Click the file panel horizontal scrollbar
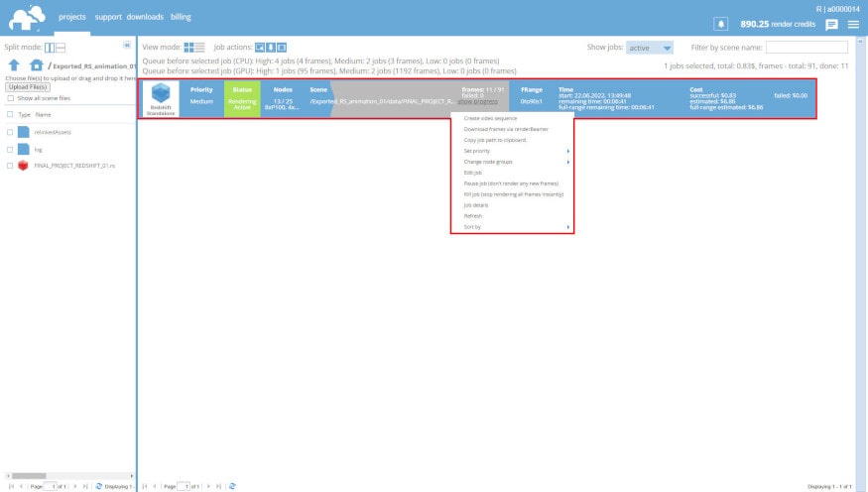868x492 pixels. pos(69,475)
